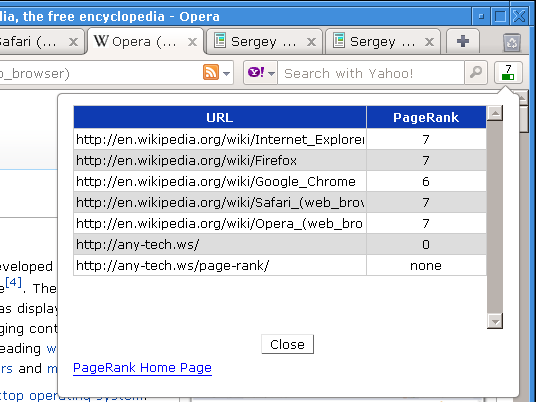536x402 pixels.
Task: Select the http://any-tech.ws/ row
Action: pos(220,244)
